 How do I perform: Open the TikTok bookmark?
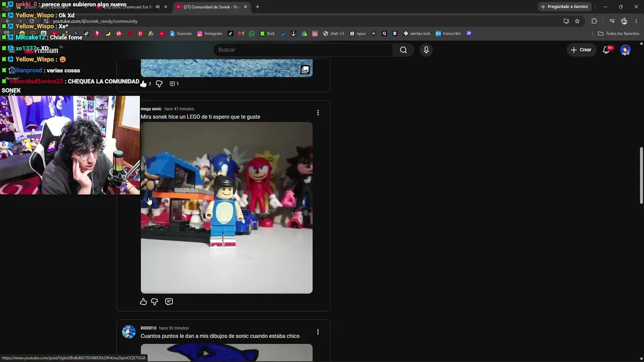(230, 34)
